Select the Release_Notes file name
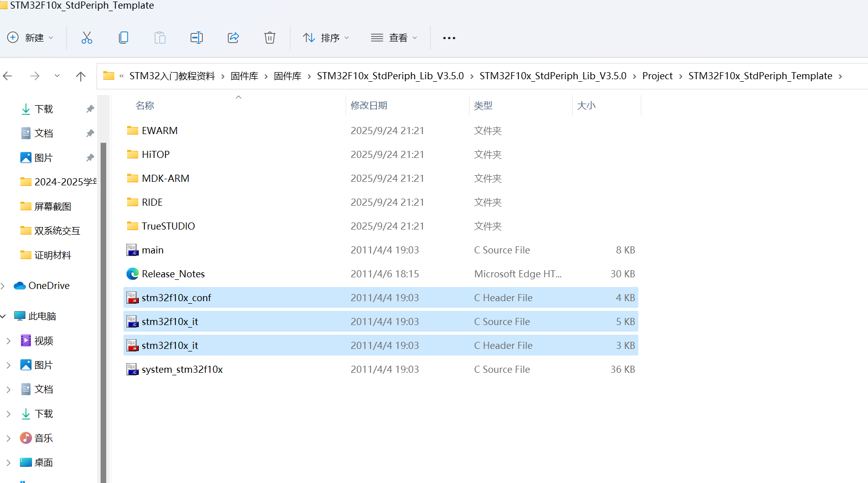868x483 pixels. [173, 274]
